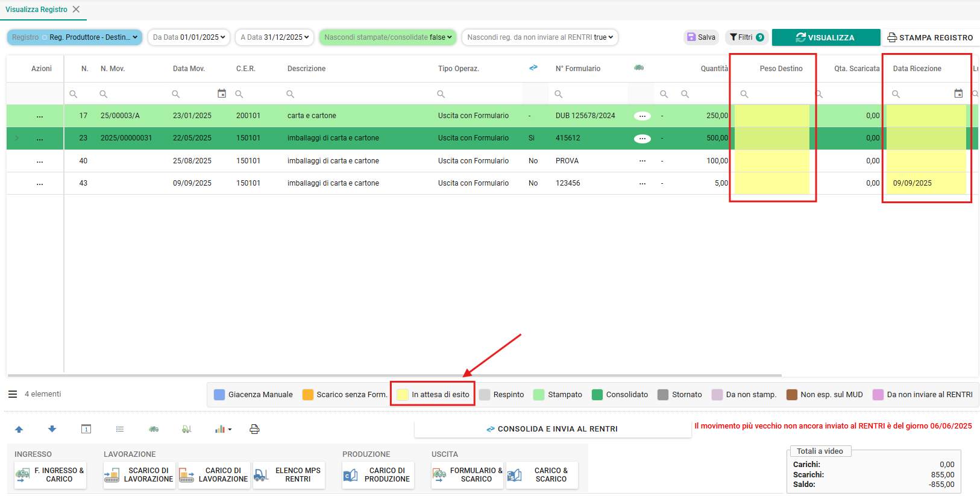Expand row 23 chevron
The height and width of the screenshot is (496, 980).
pyautogui.click(x=17, y=138)
